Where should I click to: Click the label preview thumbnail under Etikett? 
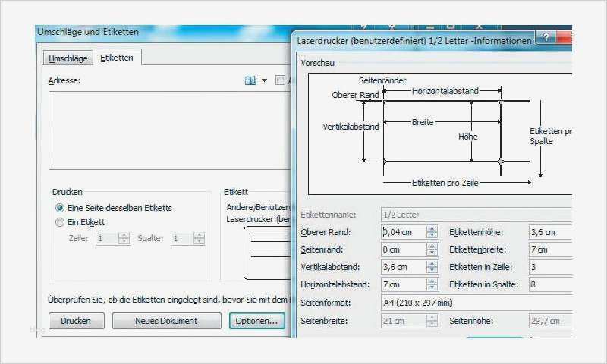coord(267,253)
